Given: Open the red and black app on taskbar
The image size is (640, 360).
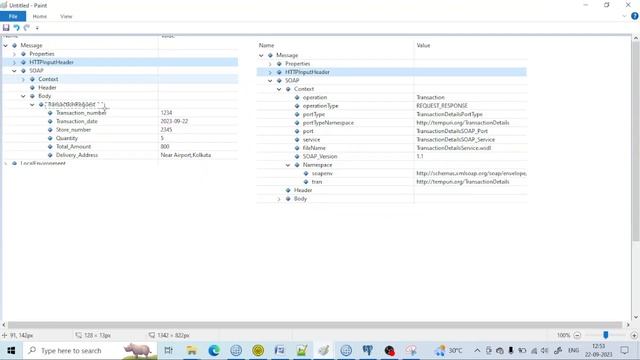Looking at the screenshot, I should pyautogui.click(x=390, y=350).
